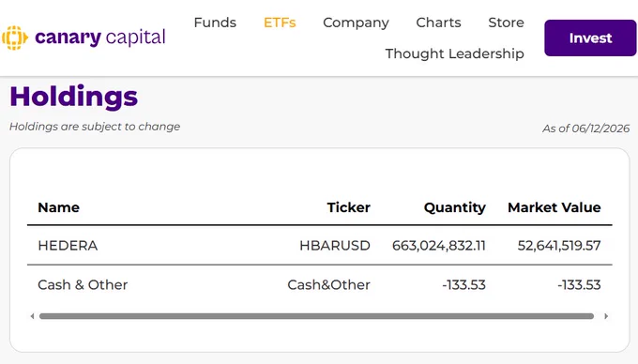Screen dimensions: 638x364
Task: Visit the Store link
Action: tap(506, 23)
